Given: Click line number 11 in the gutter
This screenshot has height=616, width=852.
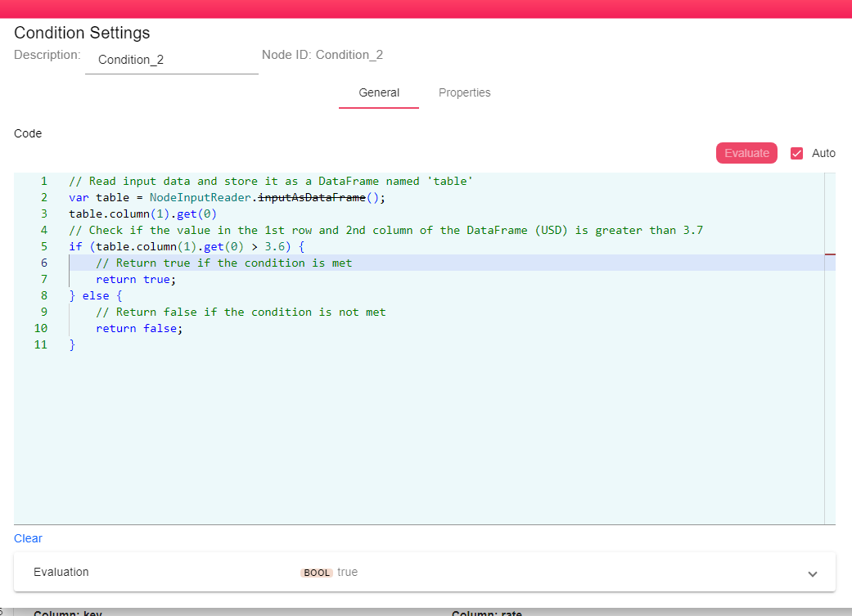Looking at the screenshot, I should [x=40, y=344].
